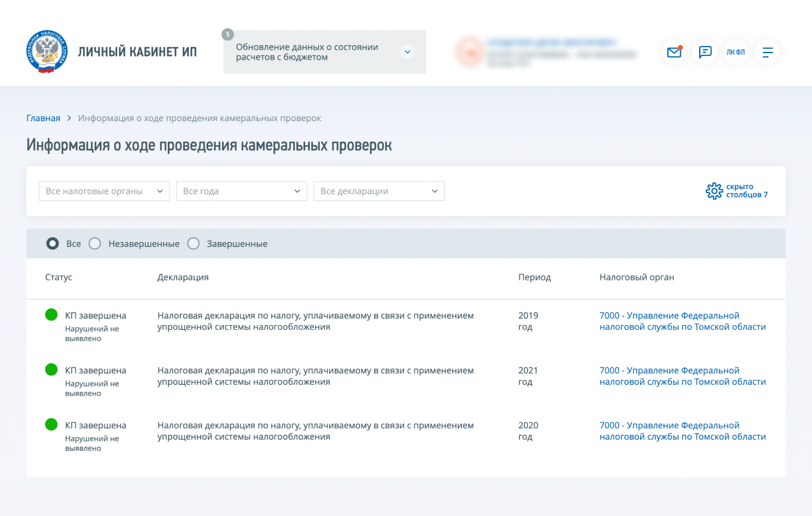Viewport: 812px width, 516px height.
Task: Switch to ЛК ФЛ personal account
Action: [736, 52]
